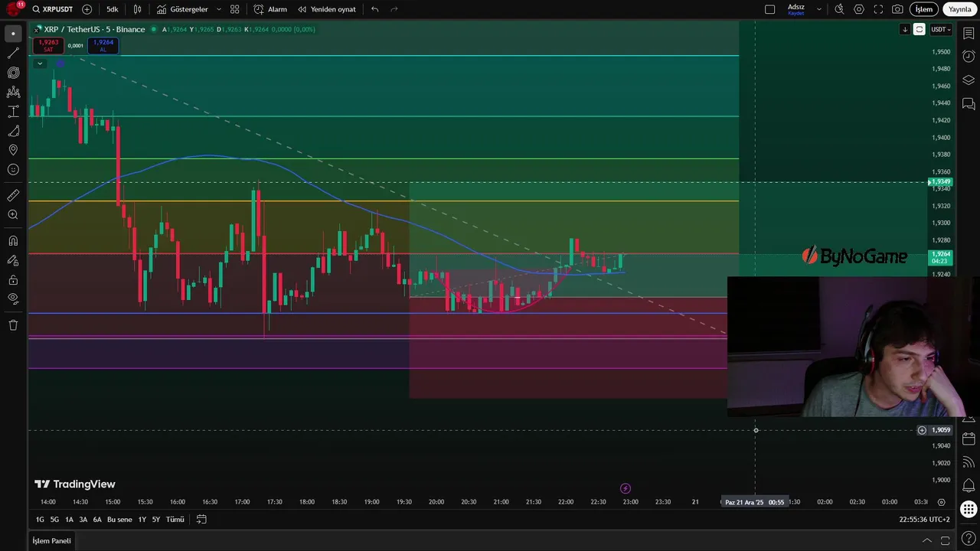
Task: Open indicator templates grid icon
Action: (235, 9)
